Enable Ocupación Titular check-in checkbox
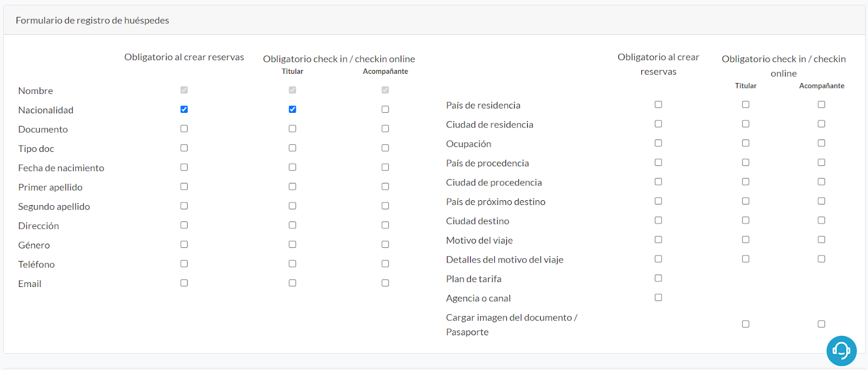 tap(745, 143)
